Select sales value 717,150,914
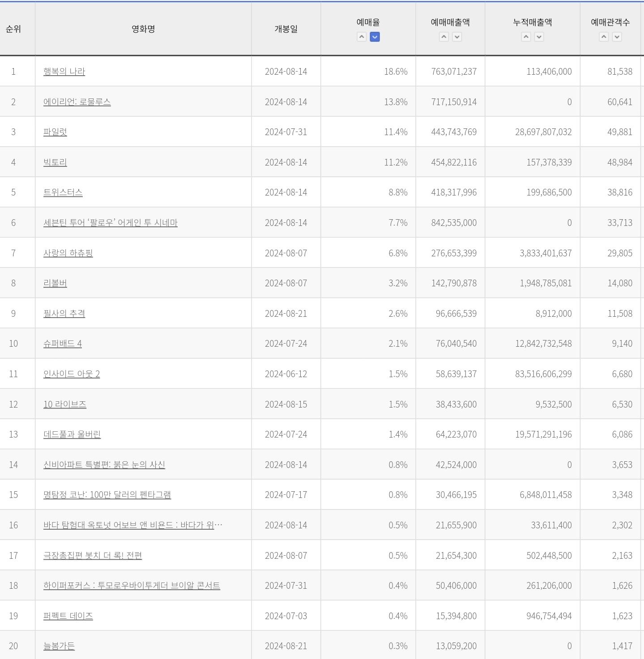This screenshot has width=644, height=659. tap(454, 102)
